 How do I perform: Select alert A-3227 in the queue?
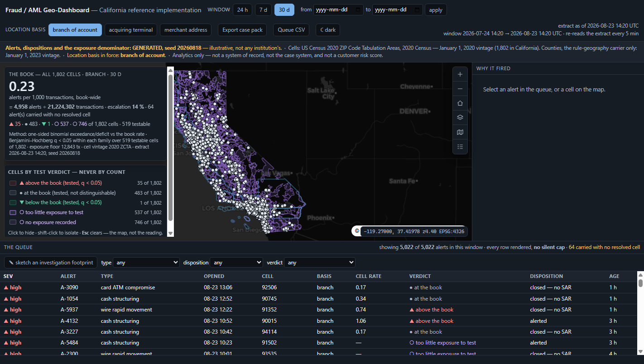coord(318,332)
